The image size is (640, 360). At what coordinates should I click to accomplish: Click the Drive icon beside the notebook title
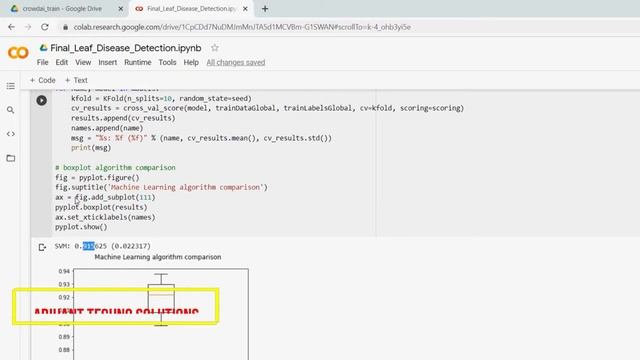pos(43,48)
